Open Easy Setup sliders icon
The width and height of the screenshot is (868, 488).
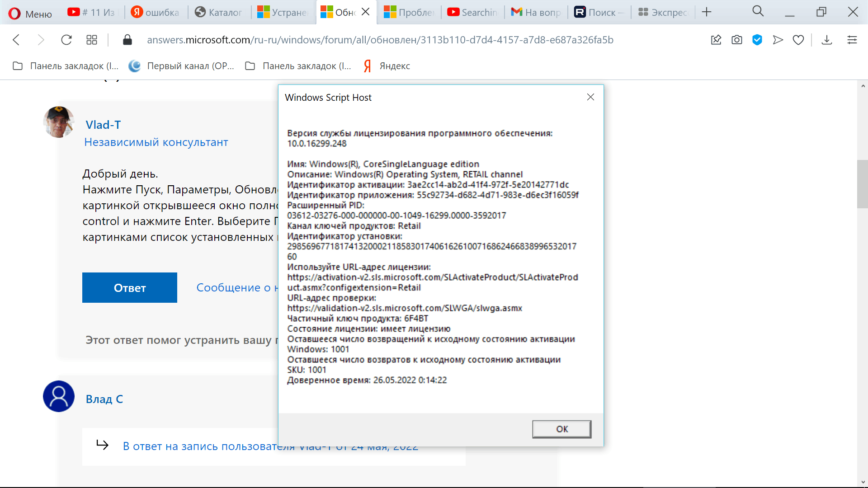point(852,40)
